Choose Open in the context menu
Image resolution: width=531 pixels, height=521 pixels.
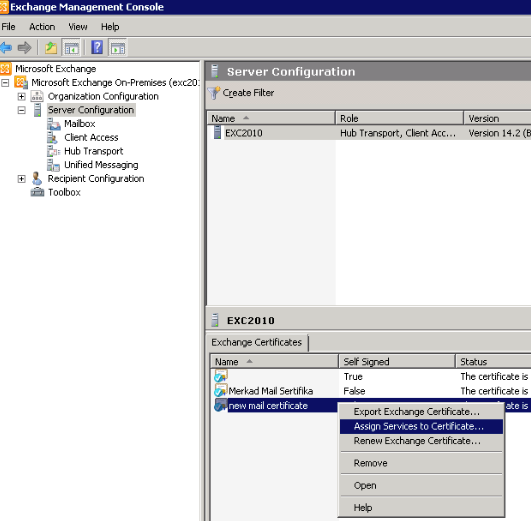[x=421, y=485]
